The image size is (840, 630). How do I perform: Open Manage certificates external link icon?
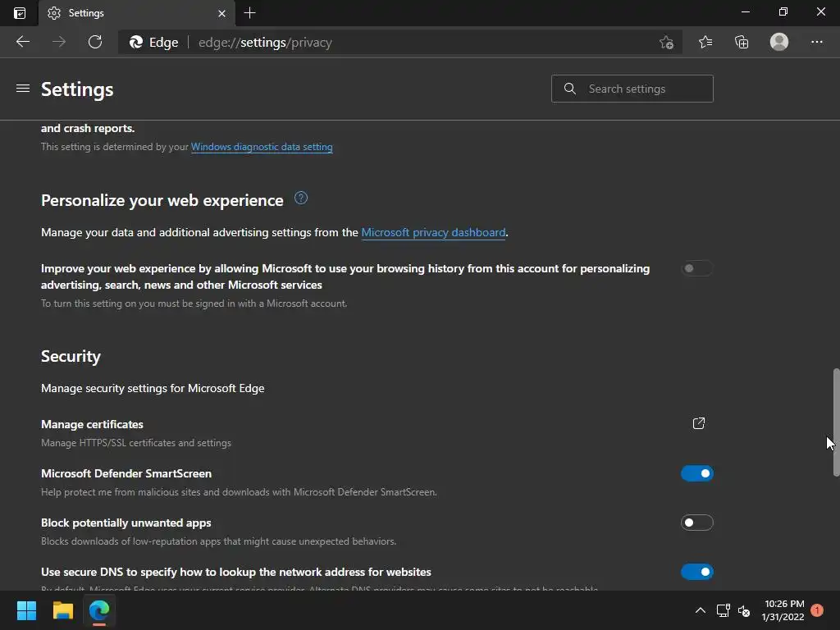[699, 424]
